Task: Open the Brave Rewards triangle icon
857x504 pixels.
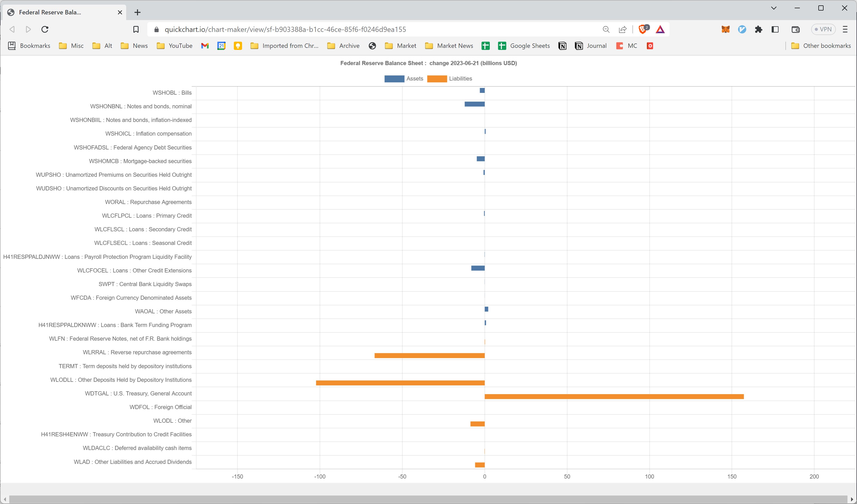Action: click(660, 29)
